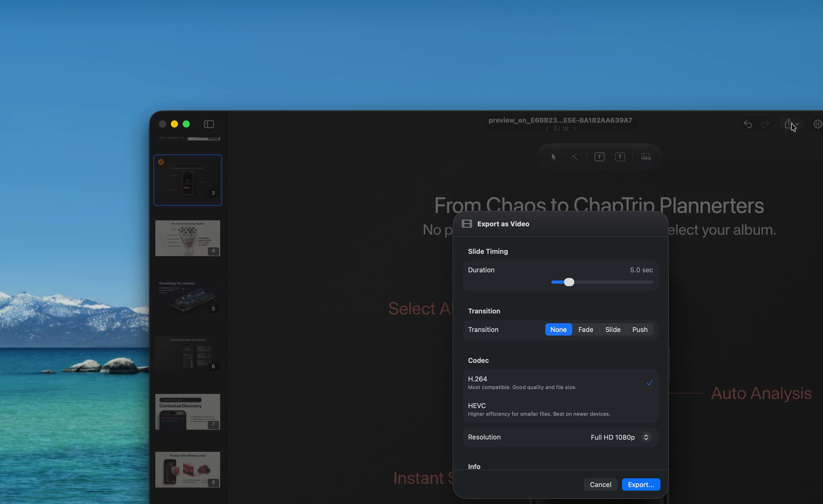This screenshot has height=504, width=823.
Task: Open the settings gear icon
Action: [818, 124]
